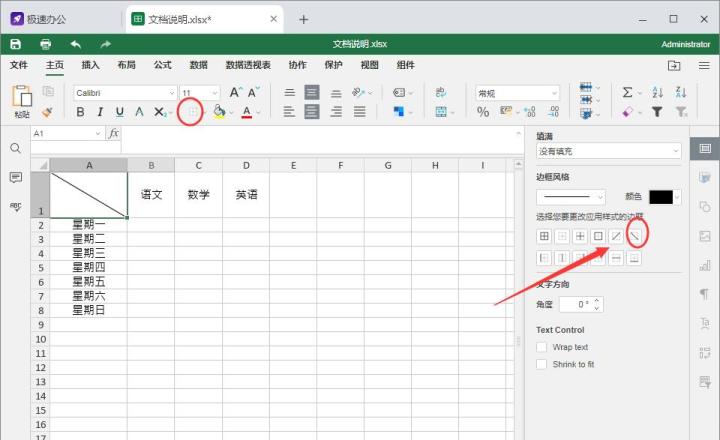Select the format painter brush
720x440 pixels.
[47, 112]
